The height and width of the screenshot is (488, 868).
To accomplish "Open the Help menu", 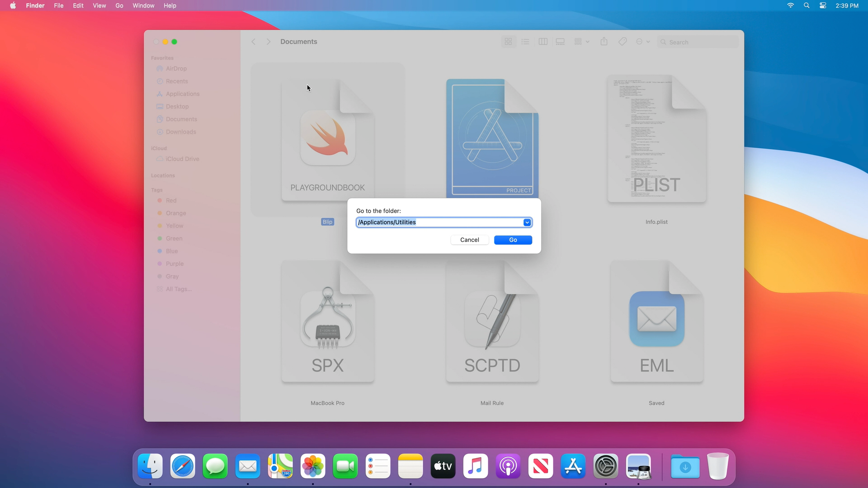I will 170,5.
